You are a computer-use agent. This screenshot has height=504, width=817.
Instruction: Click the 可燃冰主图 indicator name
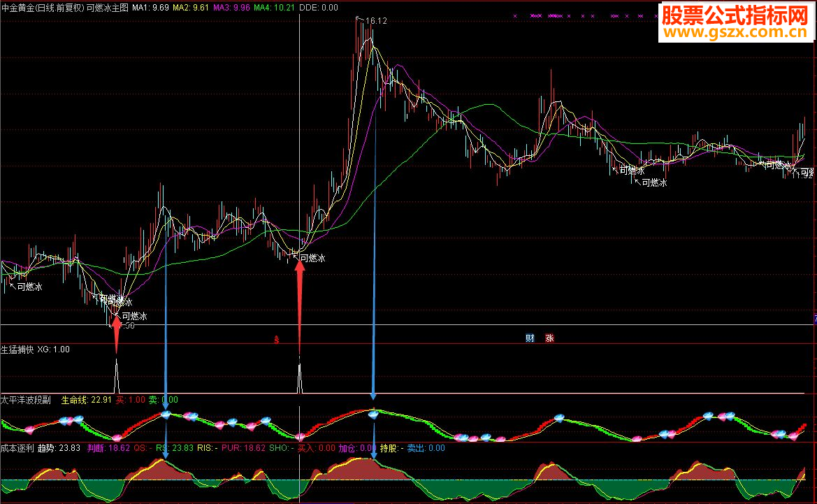point(108,8)
